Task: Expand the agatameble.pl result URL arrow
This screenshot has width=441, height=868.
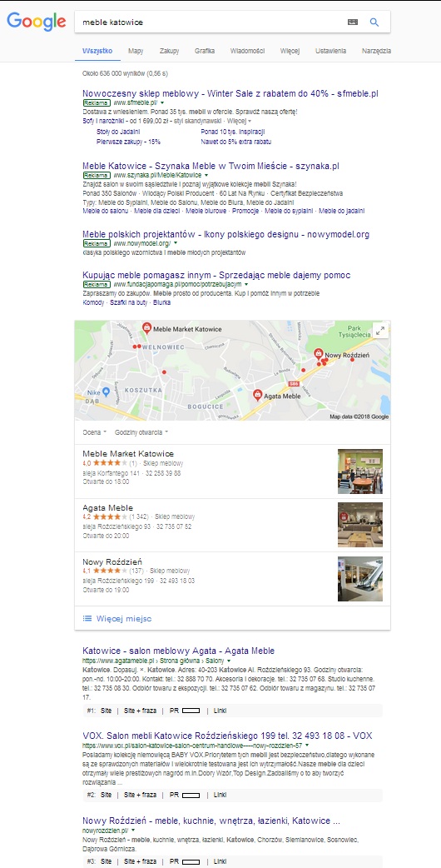Action: [228, 661]
